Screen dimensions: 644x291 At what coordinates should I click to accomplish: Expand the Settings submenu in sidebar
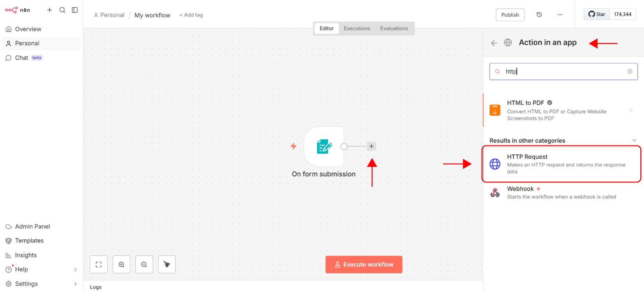(x=75, y=284)
